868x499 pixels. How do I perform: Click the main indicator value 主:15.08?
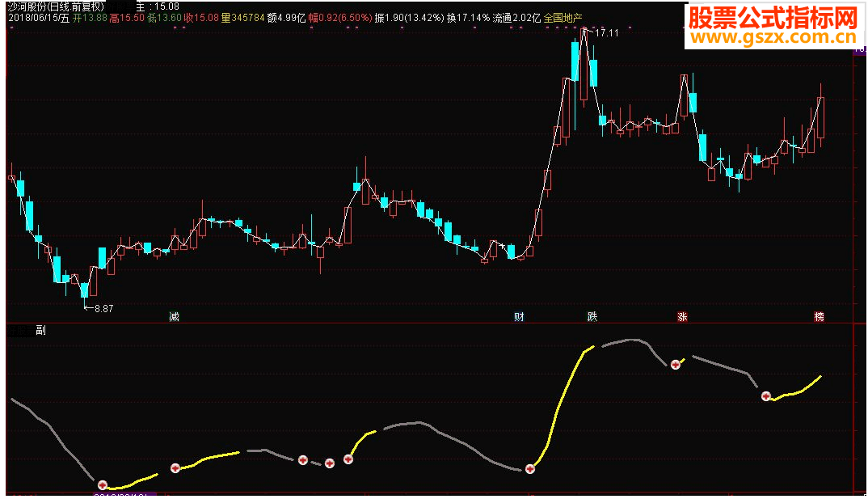[158, 6]
